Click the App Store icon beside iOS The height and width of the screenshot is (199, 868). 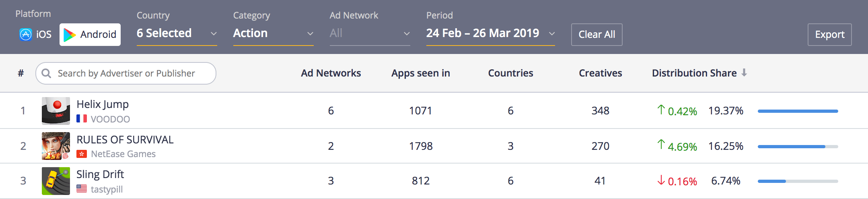(25, 35)
